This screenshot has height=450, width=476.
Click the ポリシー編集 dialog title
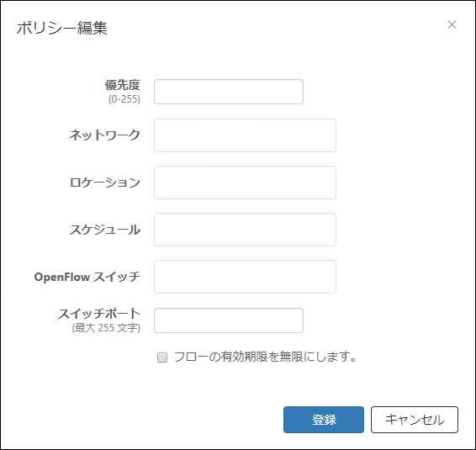[x=62, y=28]
